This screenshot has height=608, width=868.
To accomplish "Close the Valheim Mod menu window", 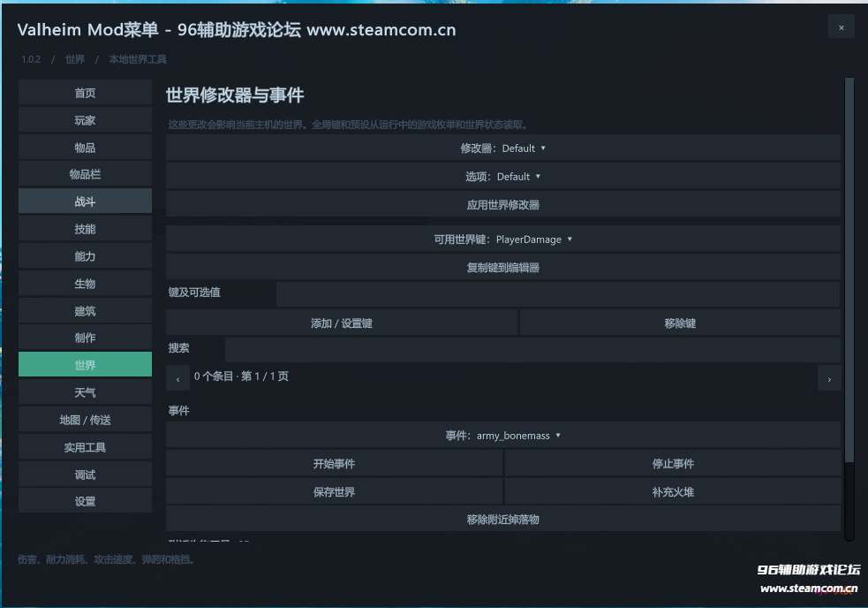I will tap(841, 27).
